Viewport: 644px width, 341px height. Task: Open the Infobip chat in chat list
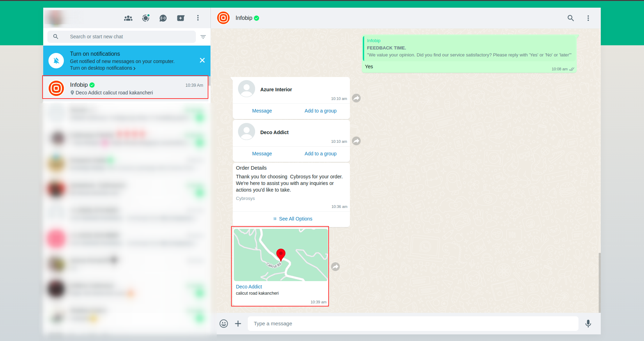coord(125,87)
